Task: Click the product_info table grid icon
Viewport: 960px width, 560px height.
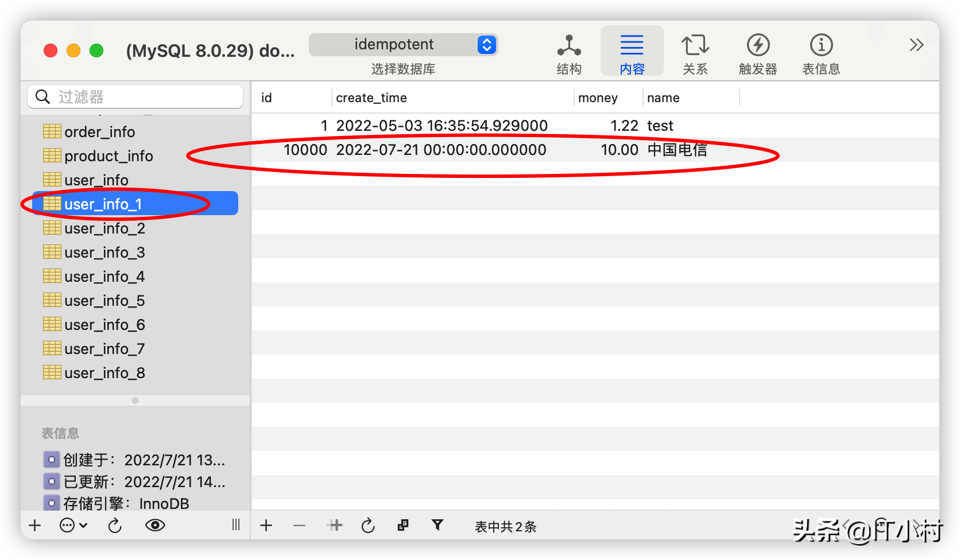Action: tap(52, 155)
